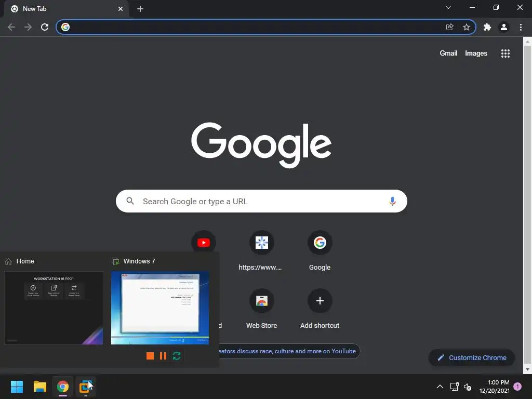532x399 pixels.
Task: Pause the Windows 7 virtual machine
Action: click(x=163, y=355)
